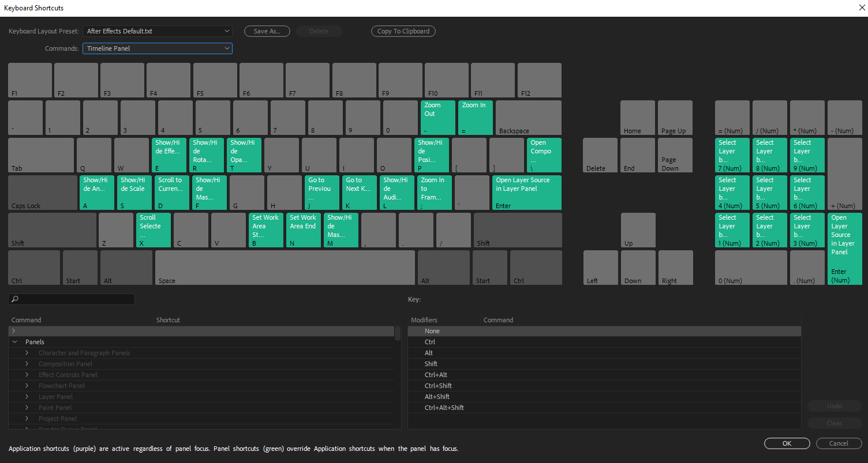Click the Cancel button

point(839,443)
